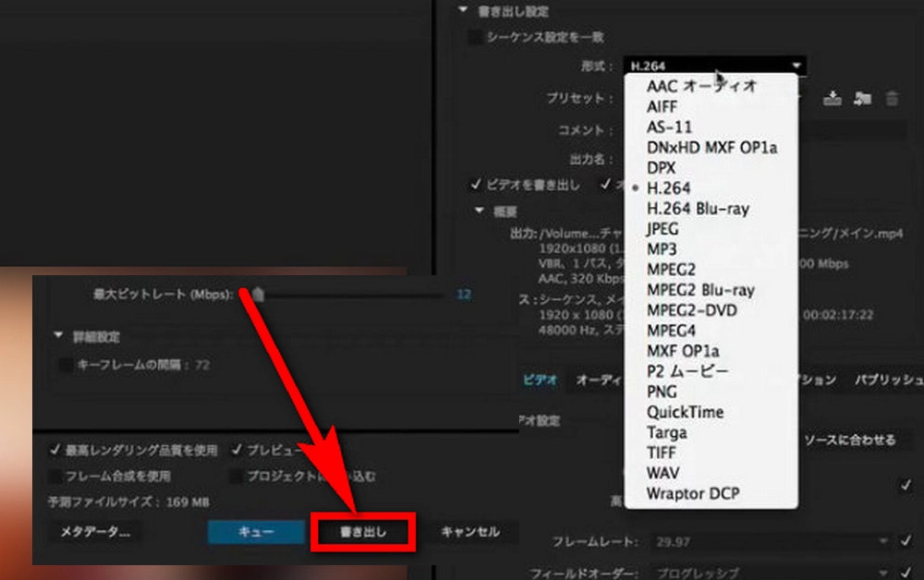
Task: Pick H.264 Blu-ray format option
Action: (698, 209)
